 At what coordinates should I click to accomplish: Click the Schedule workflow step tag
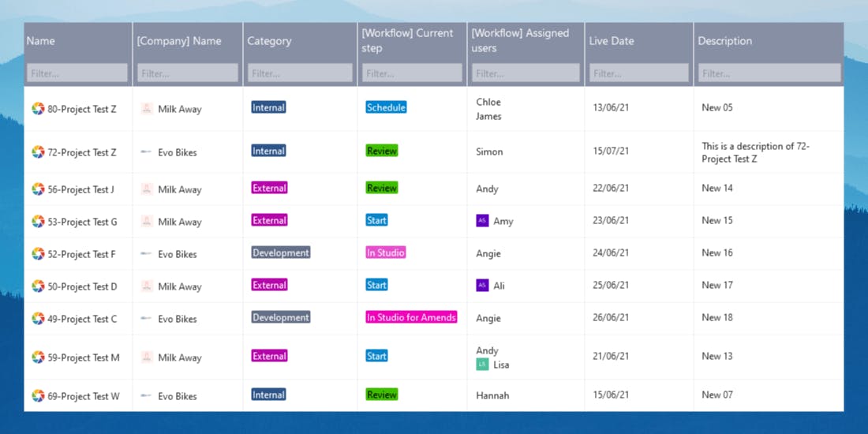386,107
